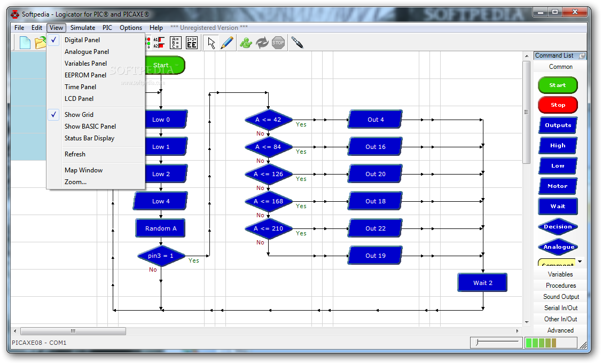Enable Time Panel in View menu
Screen dimensions: 602x364
click(96, 87)
